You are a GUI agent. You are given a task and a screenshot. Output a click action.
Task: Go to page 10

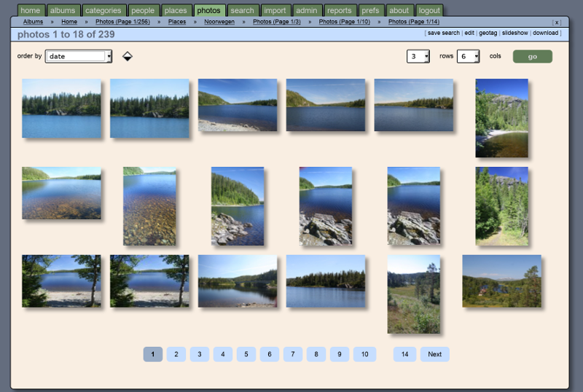coord(365,354)
